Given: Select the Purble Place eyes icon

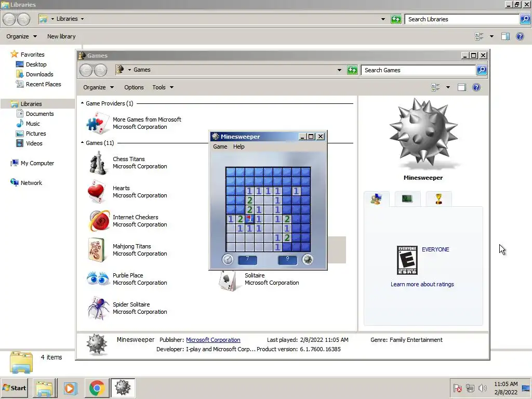Looking at the screenshot, I should click(98, 279).
